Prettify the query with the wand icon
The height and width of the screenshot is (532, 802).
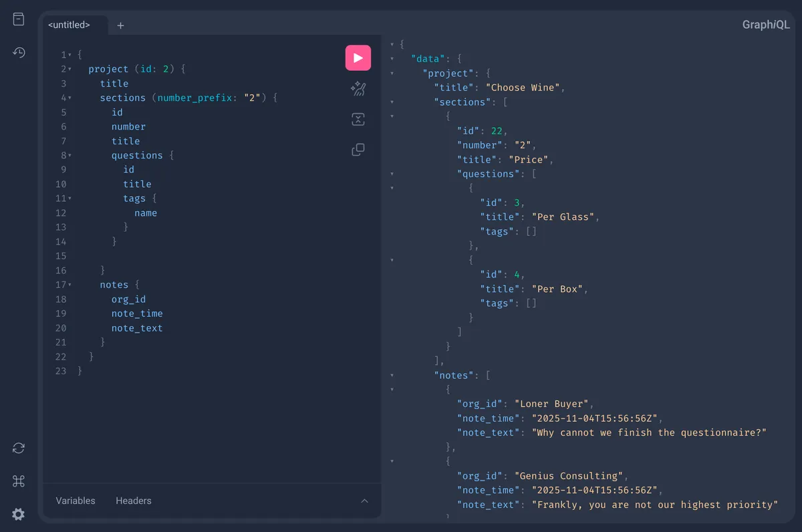coord(358,88)
